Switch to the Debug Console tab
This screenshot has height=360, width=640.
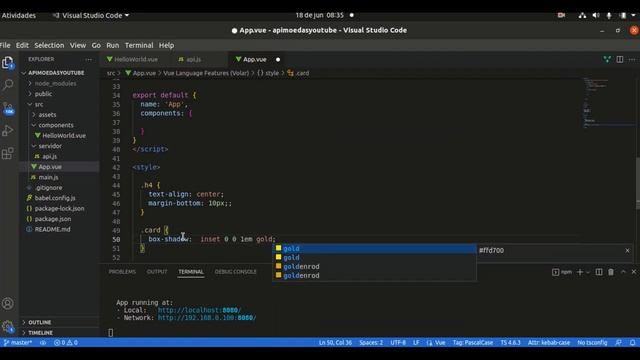coord(236,272)
